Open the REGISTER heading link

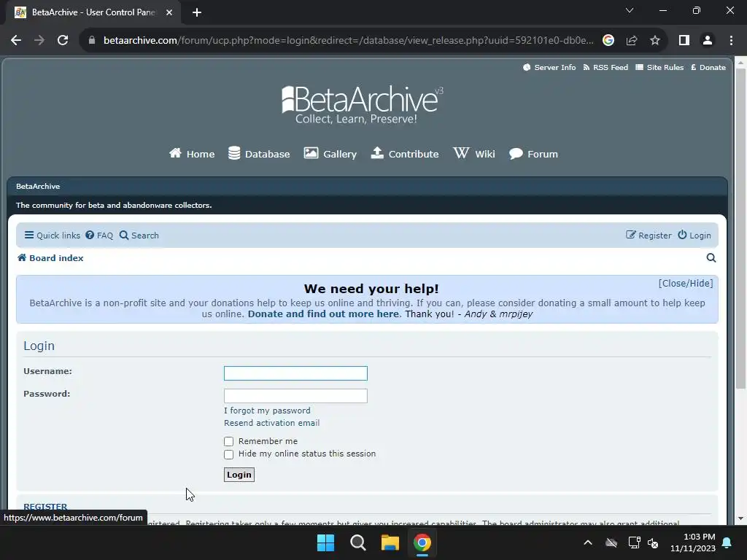45,507
